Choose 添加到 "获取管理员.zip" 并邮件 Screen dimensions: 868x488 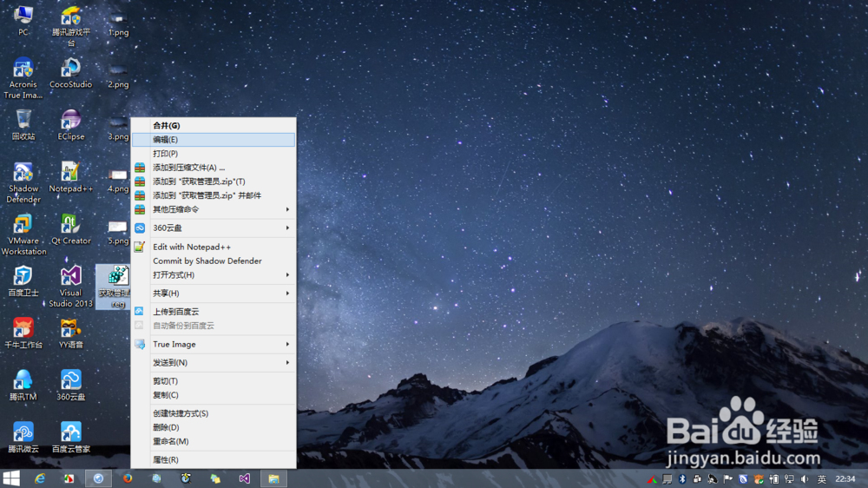point(214,195)
